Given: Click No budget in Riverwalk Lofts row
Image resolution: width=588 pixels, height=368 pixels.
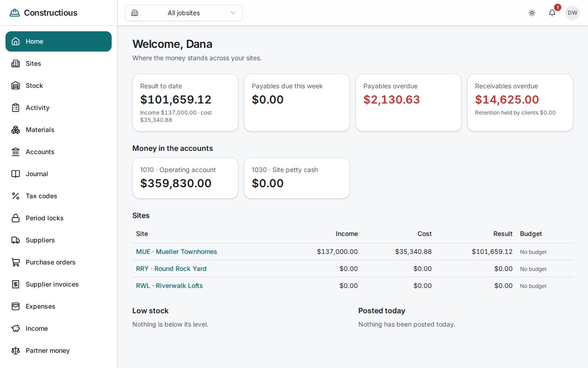Looking at the screenshot, I should click(533, 286).
